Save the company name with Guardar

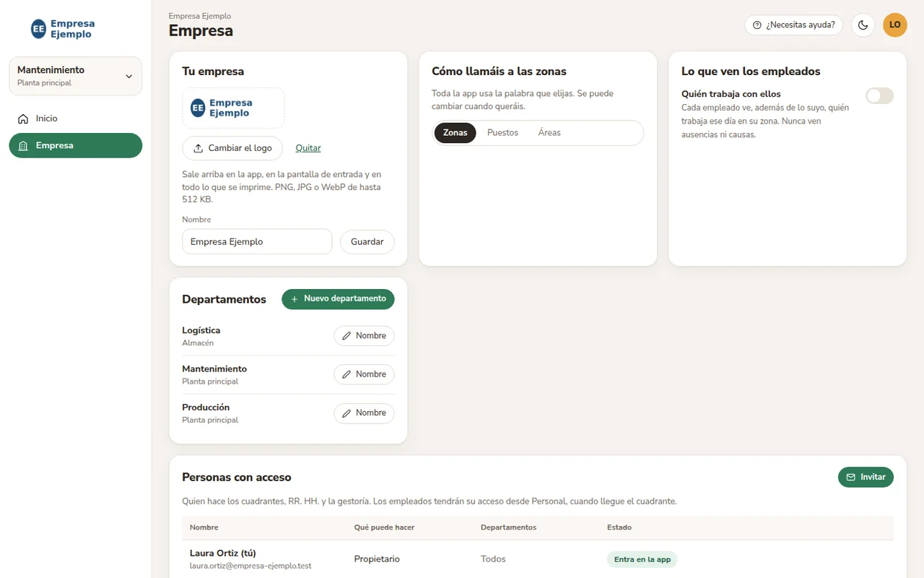(x=367, y=242)
